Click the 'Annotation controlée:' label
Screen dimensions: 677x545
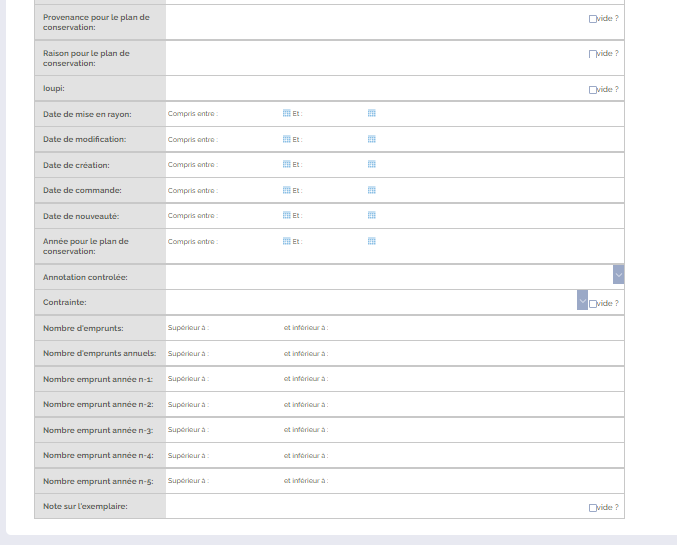click(85, 277)
